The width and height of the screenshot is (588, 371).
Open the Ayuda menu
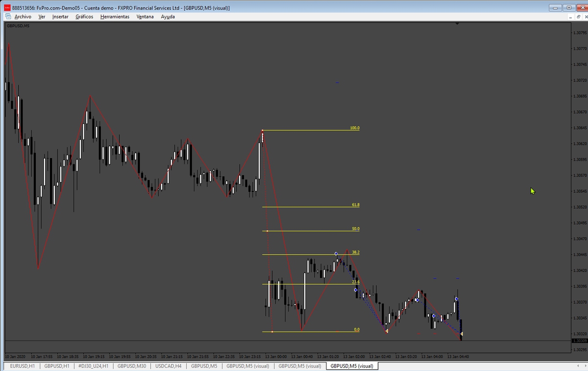(x=168, y=16)
